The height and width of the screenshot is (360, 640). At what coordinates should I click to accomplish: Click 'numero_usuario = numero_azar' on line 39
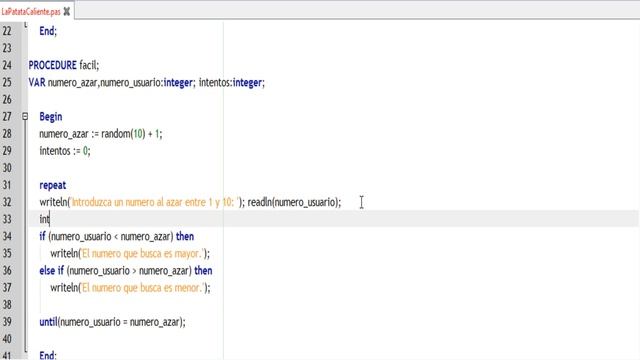coord(120,322)
